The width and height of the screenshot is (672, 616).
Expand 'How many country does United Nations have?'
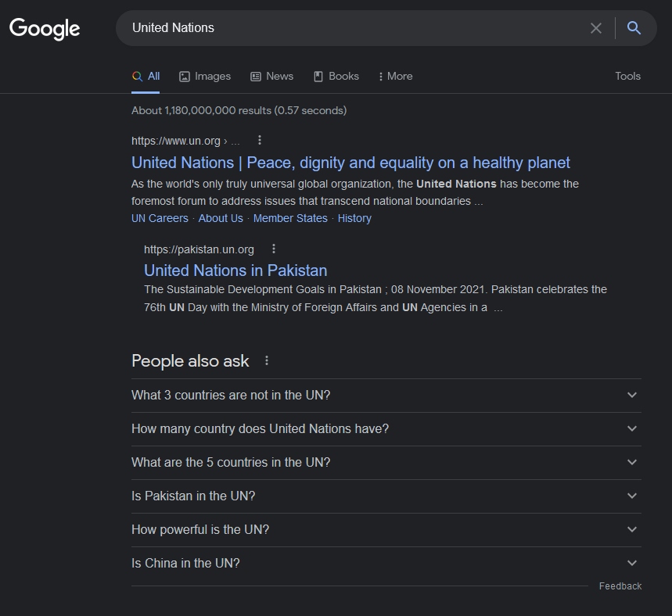coord(386,429)
